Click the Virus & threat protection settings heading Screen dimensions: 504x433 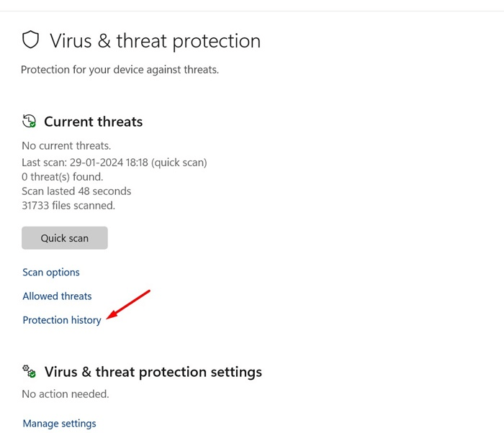(x=153, y=372)
